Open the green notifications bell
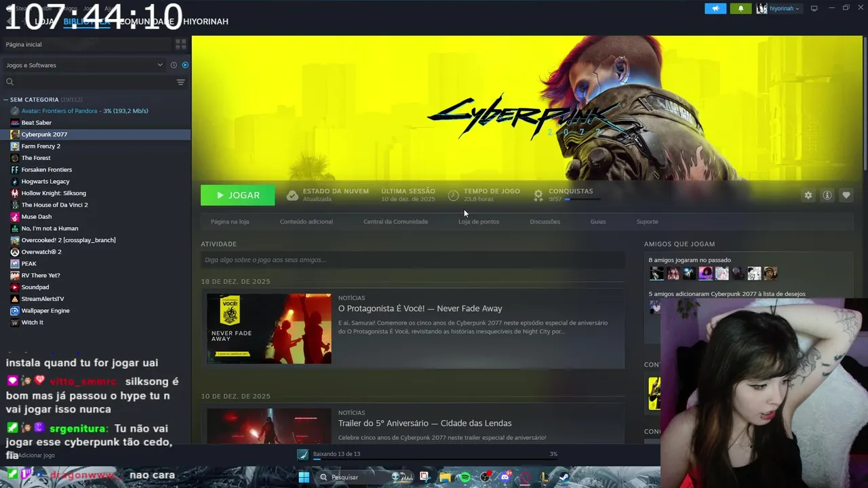Screen dimensions: 868x488 point(741,9)
